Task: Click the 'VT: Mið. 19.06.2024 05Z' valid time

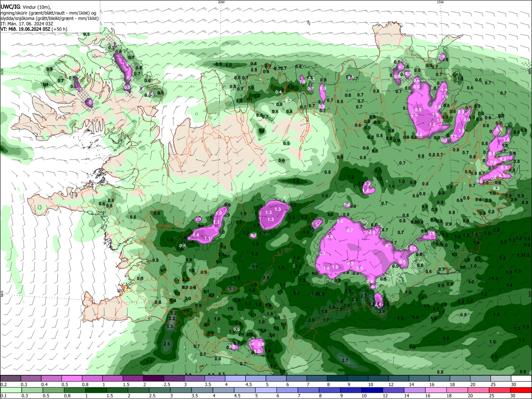Action: click(x=25, y=29)
